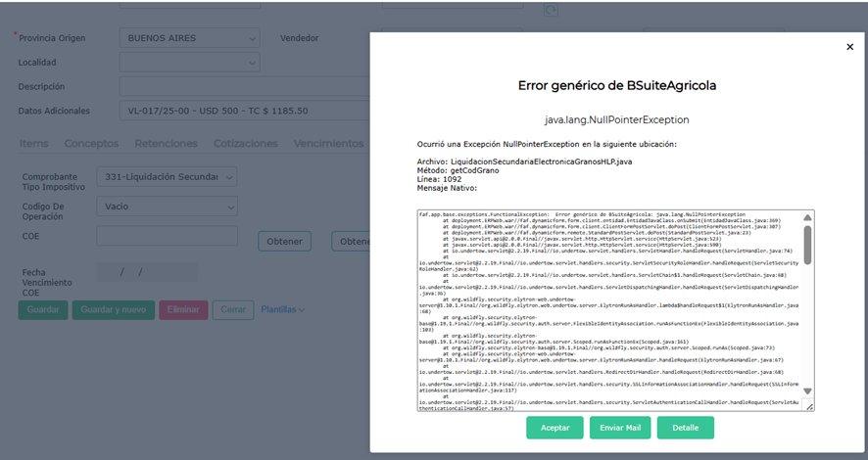Switch to the Conceptos tab

click(91, 143)
